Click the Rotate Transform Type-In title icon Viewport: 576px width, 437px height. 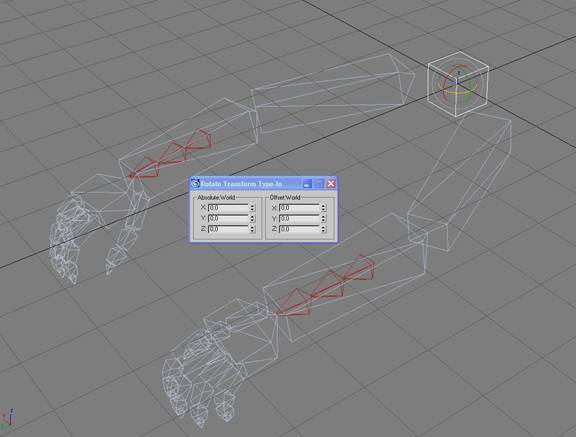point(195,183)
